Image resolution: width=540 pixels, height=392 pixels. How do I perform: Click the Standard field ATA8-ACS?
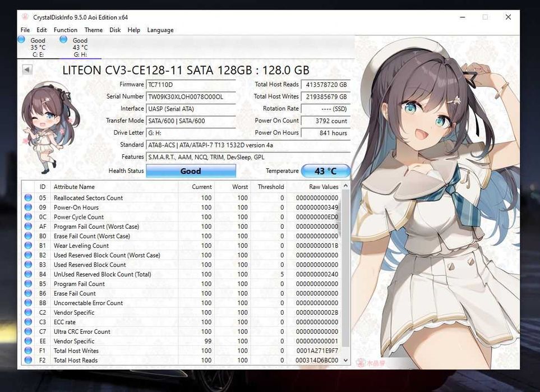[248, 145]
